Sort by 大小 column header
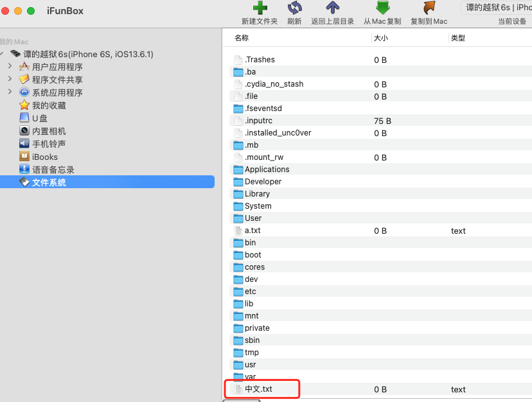 click(380, 38)
